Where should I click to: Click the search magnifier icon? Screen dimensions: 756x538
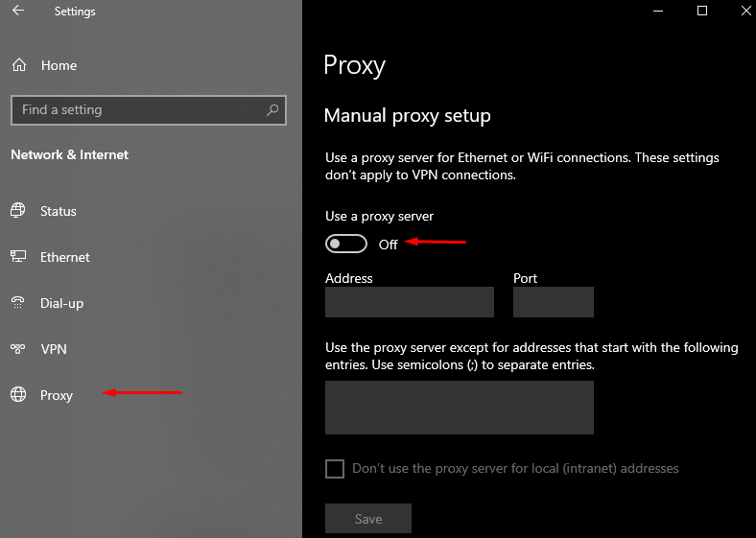272,110
